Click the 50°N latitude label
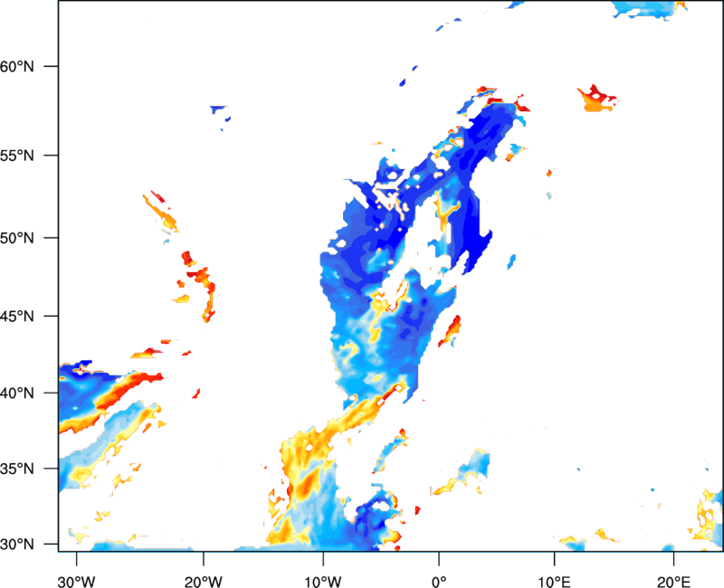The image size is (724, 588). [17, 238]
